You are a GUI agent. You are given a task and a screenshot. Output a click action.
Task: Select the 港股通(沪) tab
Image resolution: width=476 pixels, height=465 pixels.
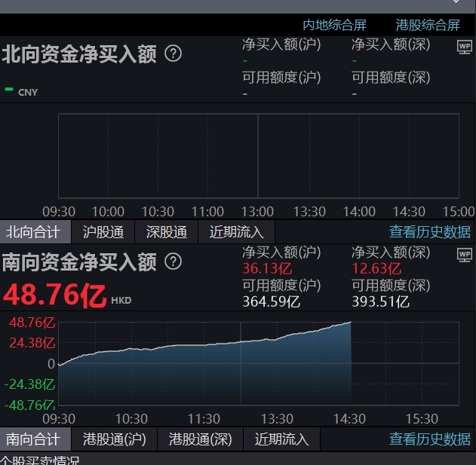(x=115, y=439)
